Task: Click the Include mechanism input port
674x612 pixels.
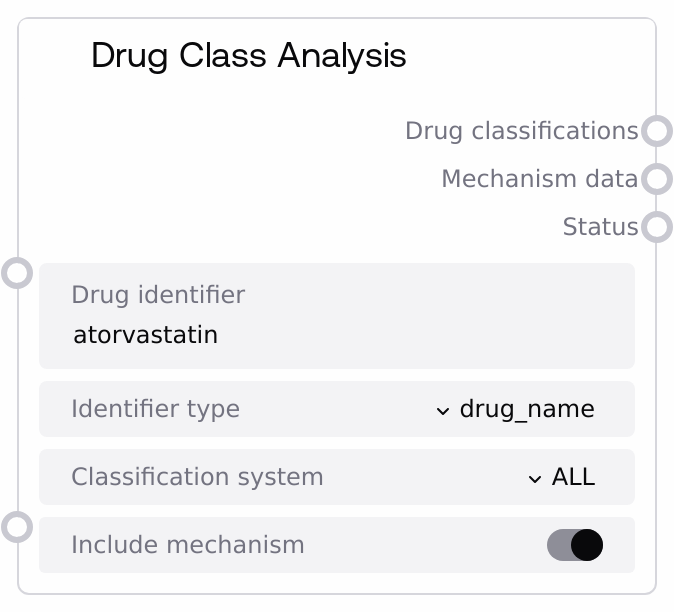Action: 18,527
